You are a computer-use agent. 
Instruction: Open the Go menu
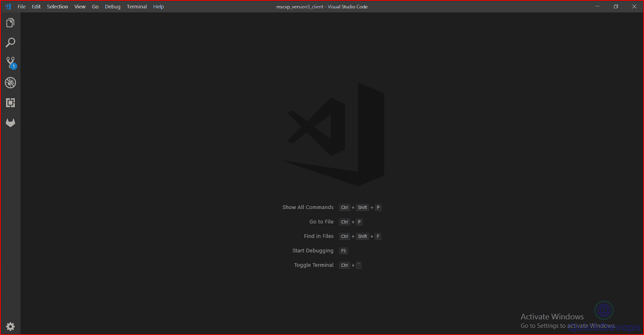(95, 6)
